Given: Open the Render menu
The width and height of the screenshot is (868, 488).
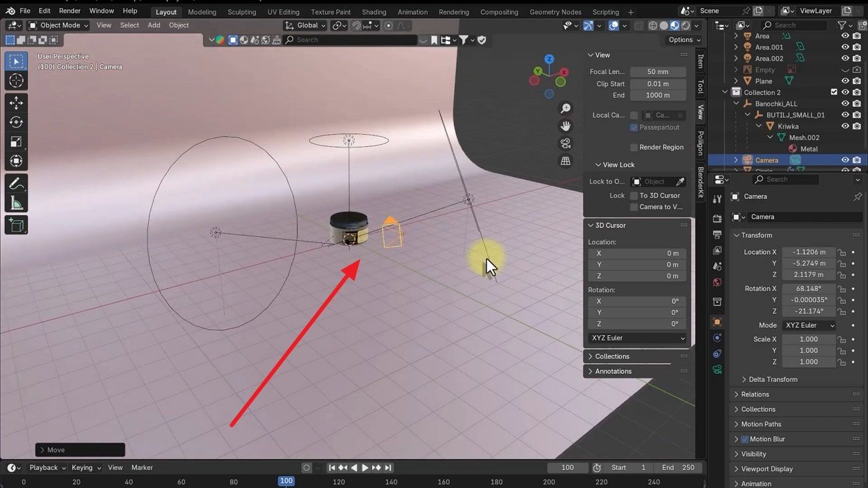Looking at the screenshot, I should coord(69,11).
